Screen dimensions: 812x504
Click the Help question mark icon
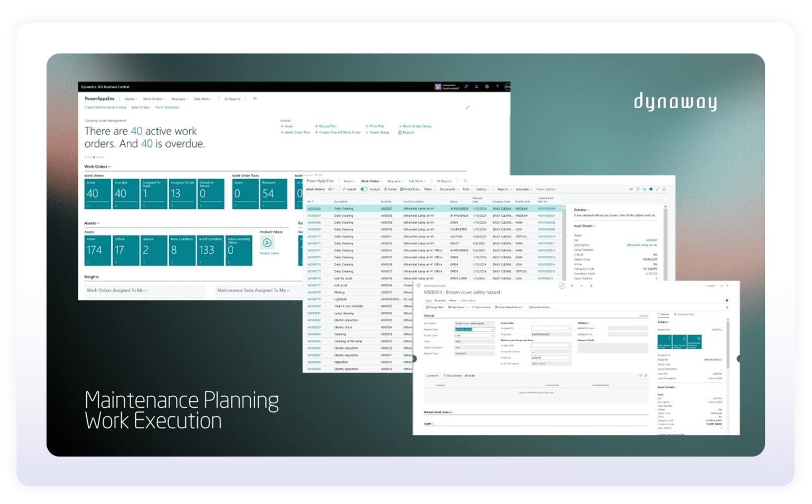pos(497,86)
